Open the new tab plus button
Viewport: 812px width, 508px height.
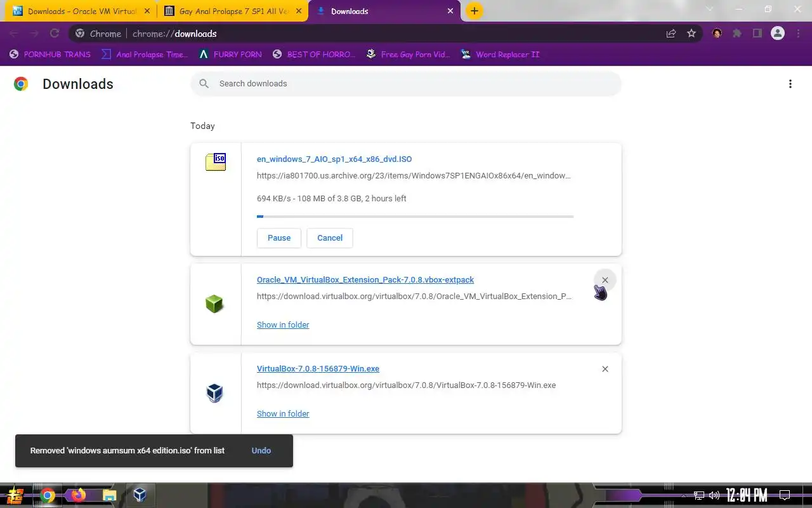pos(474,11)
